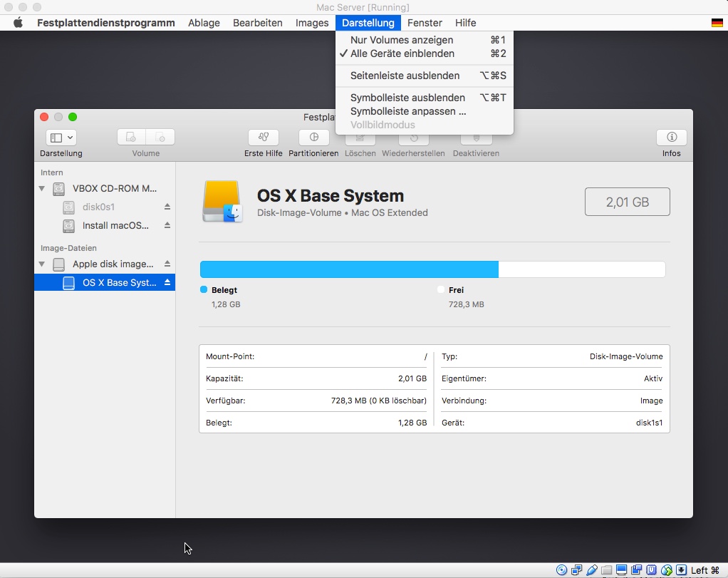Click the Verfügbar 728,3 MB row
Viewport: 728px width, 578px height.
click(x=316, y=401)
